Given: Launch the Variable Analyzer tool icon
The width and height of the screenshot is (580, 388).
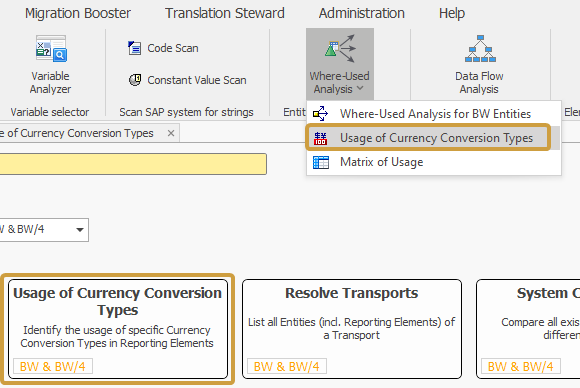Looking at the screenshot, I should point(51,48).
